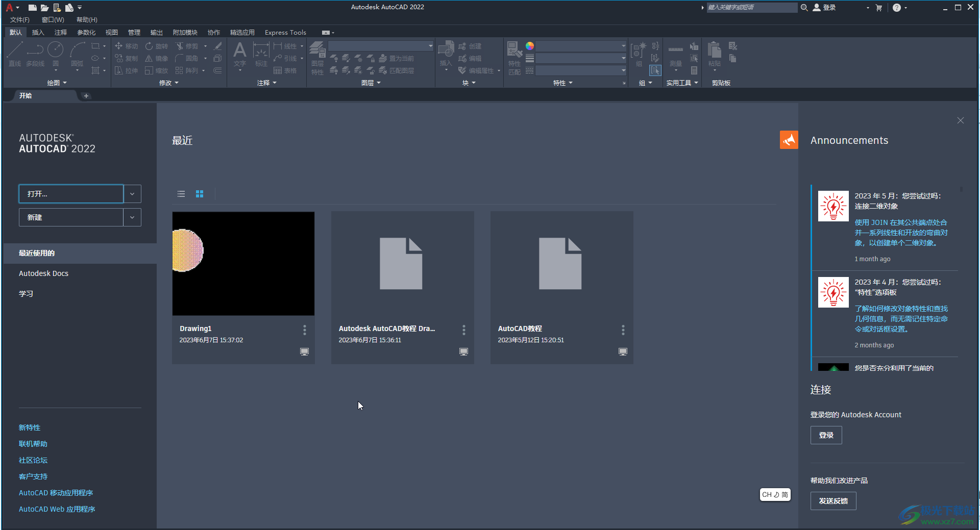Click the Sign In button under Connect
The image size is (980, 530).
pyautogui.click(x=826, y=435)
